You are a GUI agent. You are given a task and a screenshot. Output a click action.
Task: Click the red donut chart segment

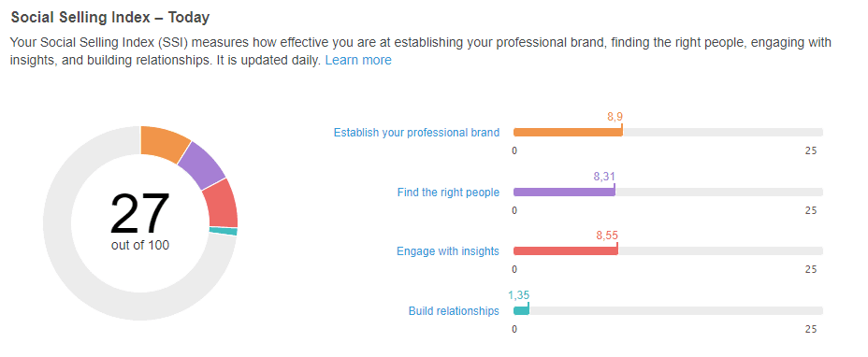pyautogui.click(x=223, y=204)
